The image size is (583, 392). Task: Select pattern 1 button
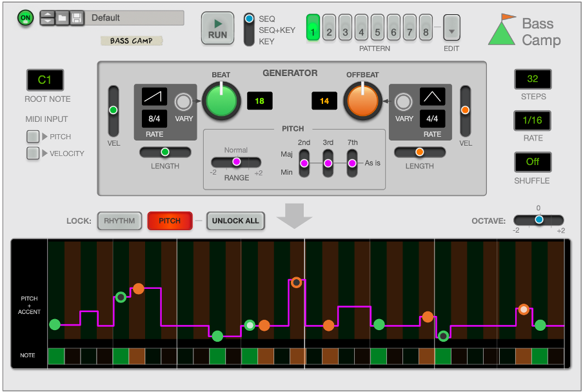point(313,28)
